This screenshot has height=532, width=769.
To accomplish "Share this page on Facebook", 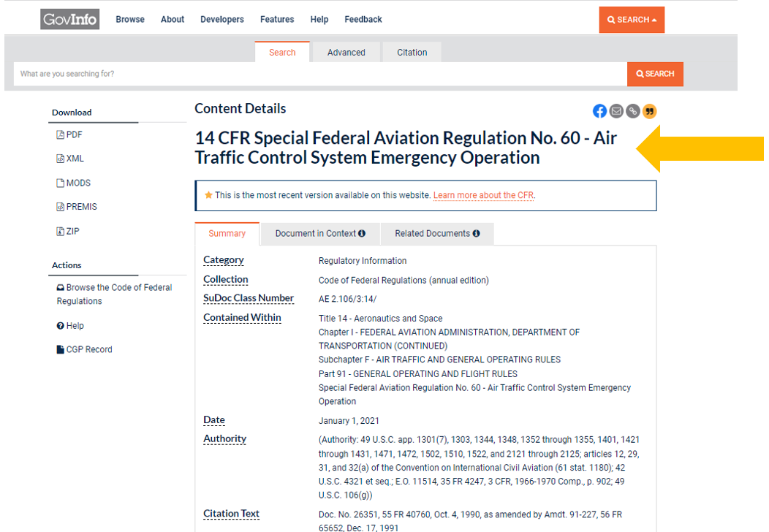I will tap(599, 111).
